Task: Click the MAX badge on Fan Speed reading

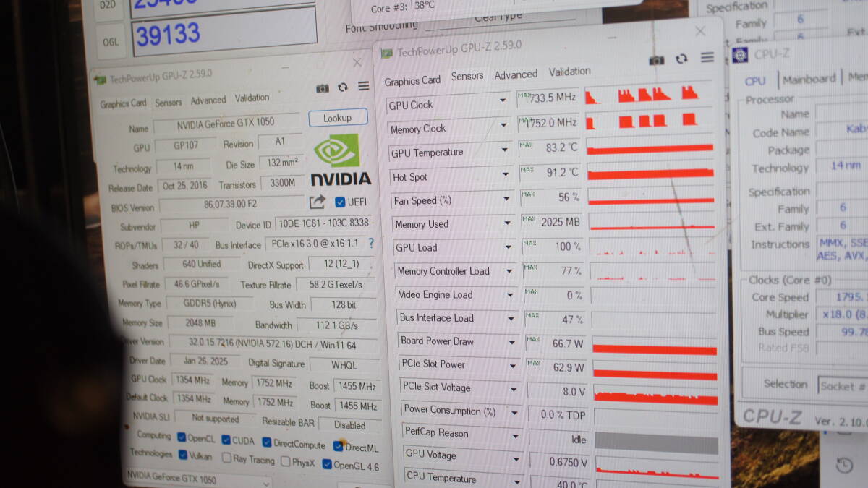Action: coord(528,194)
